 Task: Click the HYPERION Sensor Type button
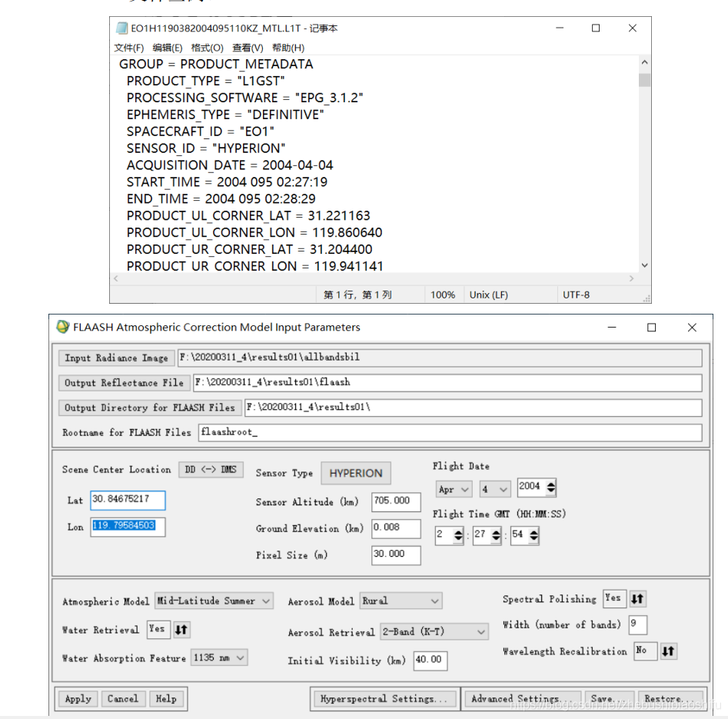[356, 473]
